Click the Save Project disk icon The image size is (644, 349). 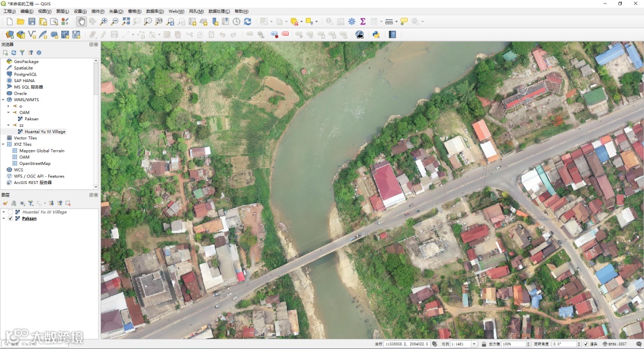click(32, 21)
